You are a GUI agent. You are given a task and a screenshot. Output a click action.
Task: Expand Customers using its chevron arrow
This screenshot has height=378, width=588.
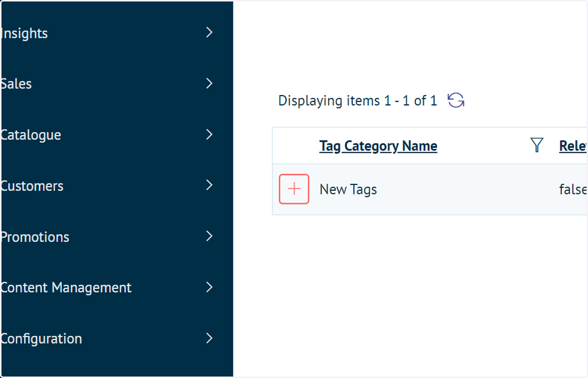click(x=210, y=185)
